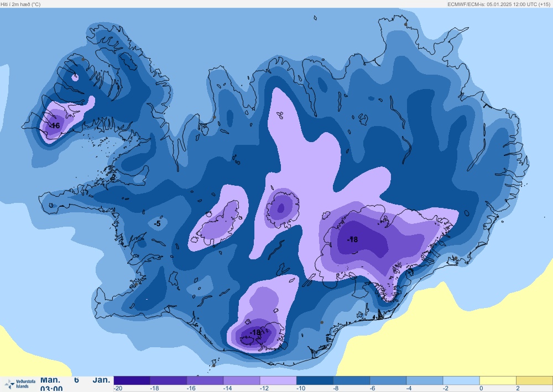Select the -6 to -4 legend color swatch
This screenshot has height=392, width=553.
[x=389, y=380]
